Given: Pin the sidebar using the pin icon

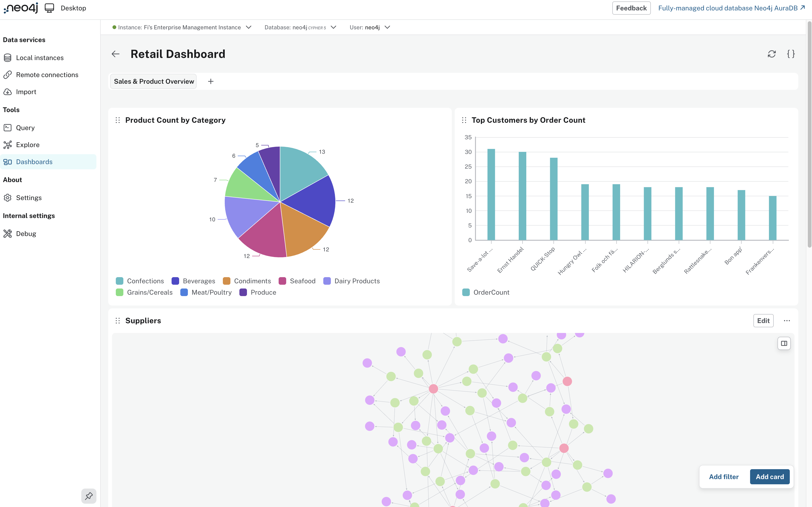Looking at the screenshot, I should [89, 496].
